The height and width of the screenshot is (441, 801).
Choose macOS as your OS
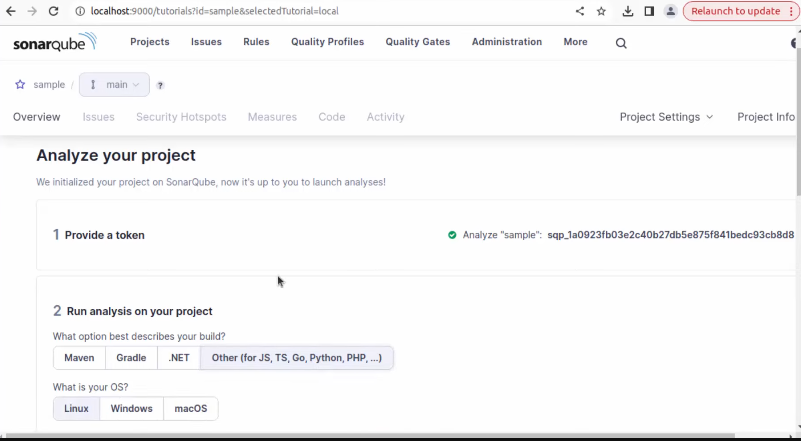[x=190, y=408]
